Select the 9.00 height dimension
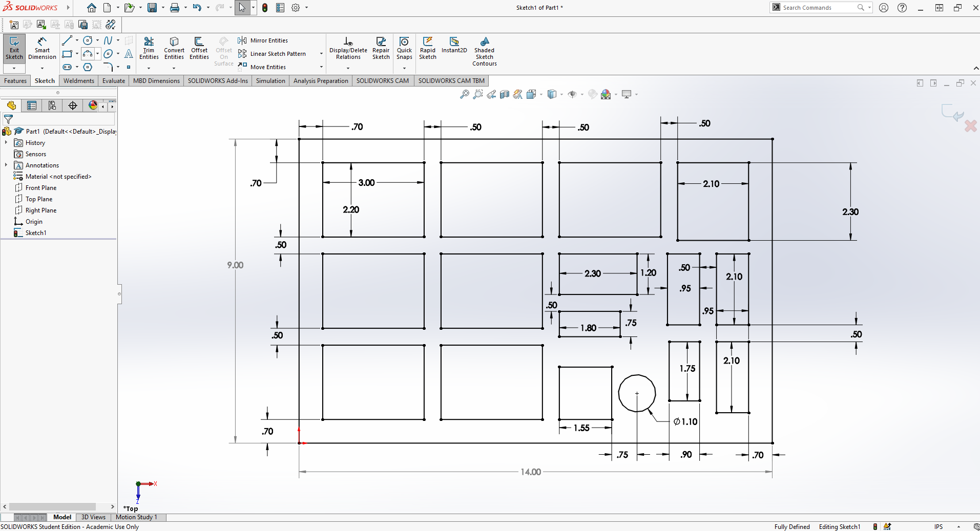 point(236,265)
